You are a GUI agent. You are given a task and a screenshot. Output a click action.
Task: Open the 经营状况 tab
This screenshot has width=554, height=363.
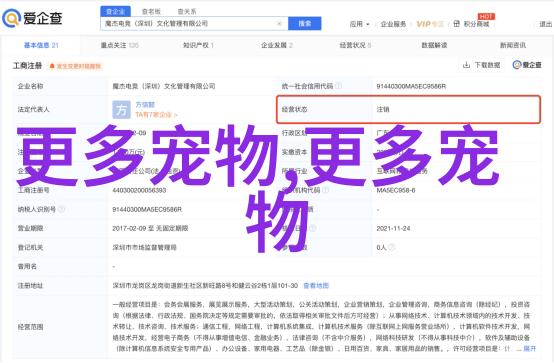pyautogui.click(x=355, y=45)
